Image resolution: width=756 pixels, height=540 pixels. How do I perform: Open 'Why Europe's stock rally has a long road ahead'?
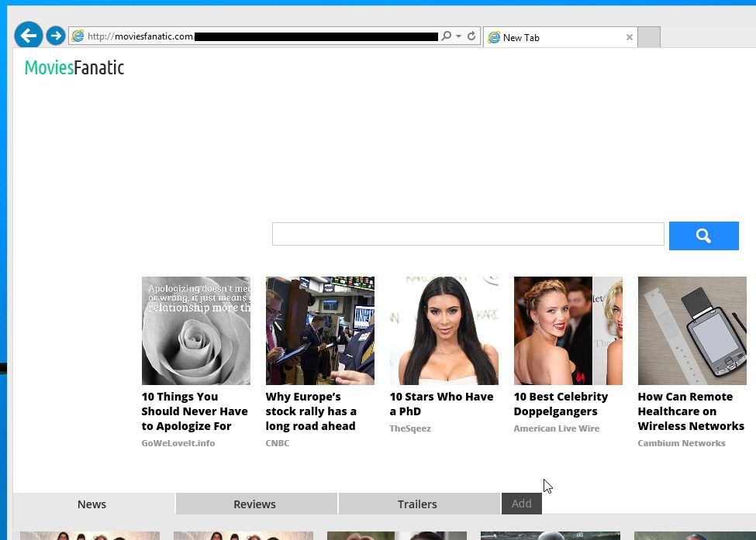311,411
